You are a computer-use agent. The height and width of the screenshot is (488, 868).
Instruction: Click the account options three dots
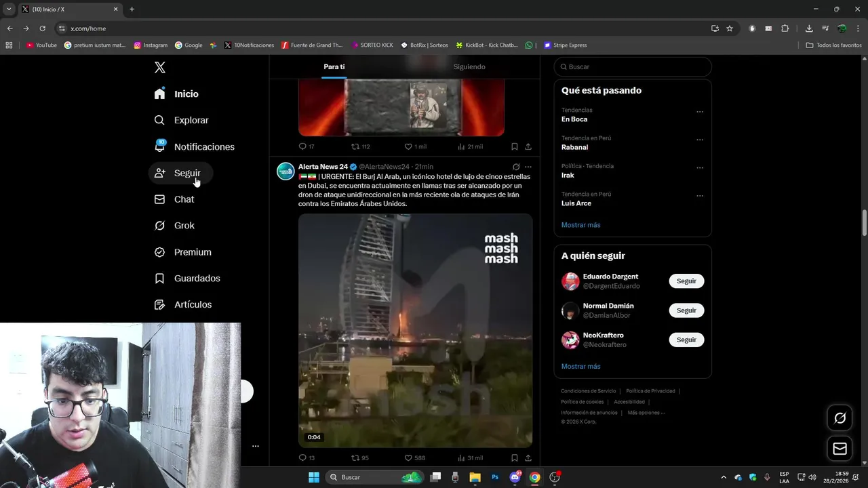[256, 446]
